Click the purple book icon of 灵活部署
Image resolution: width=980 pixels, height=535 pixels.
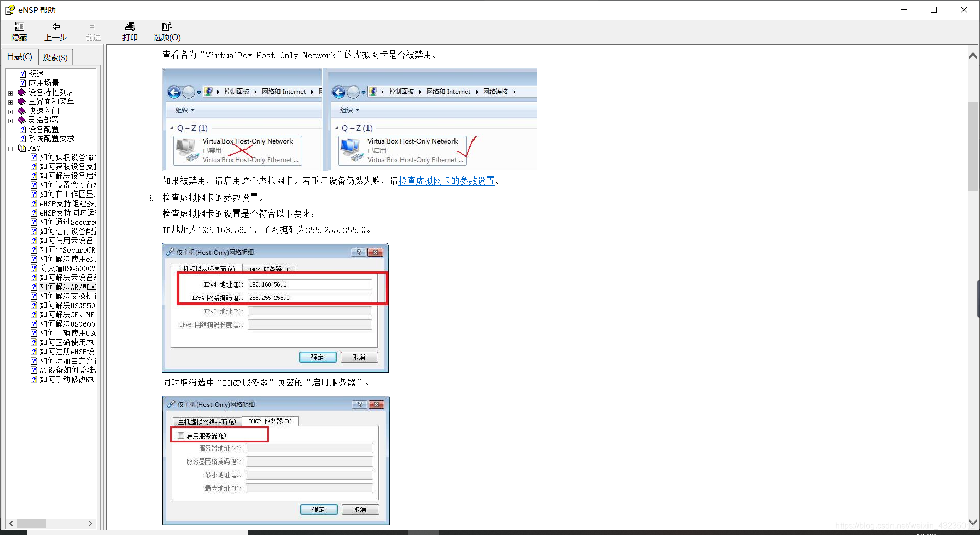click(22, 120)
